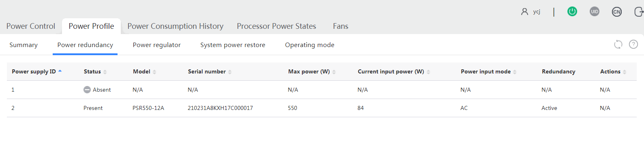
Task: Open the Power Control tab
Action: tap(31, 26)
